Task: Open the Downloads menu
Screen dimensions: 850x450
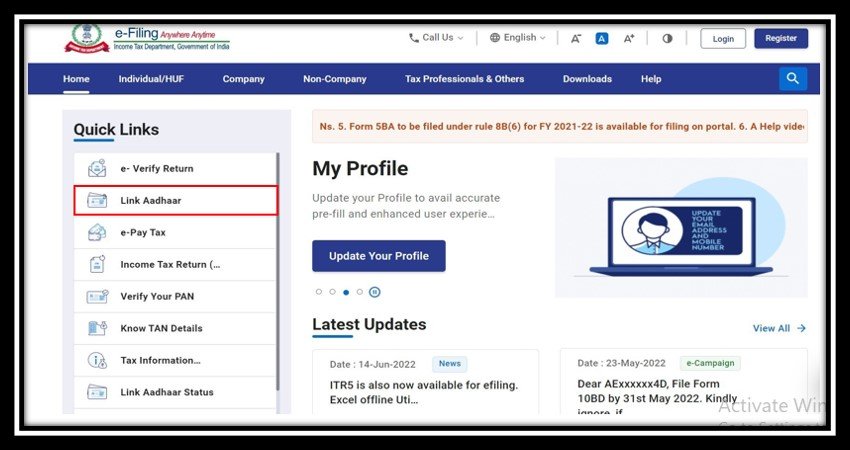Action: (587, 79)
